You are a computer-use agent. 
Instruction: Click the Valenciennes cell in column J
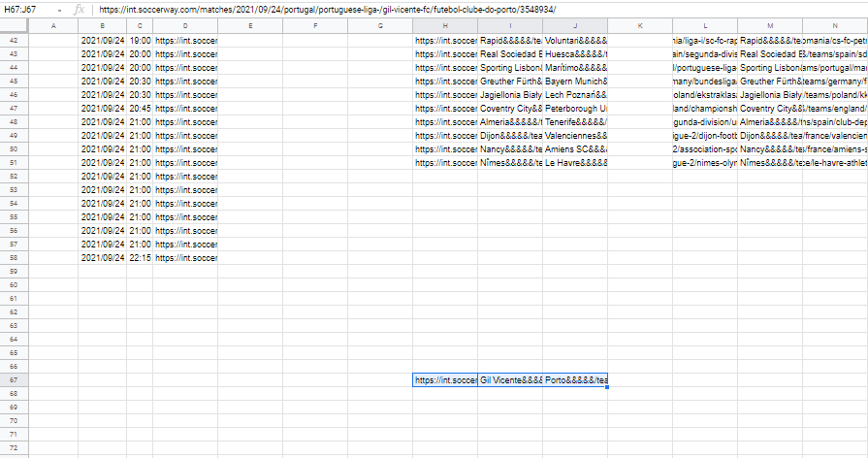click(x=575, y=136)
